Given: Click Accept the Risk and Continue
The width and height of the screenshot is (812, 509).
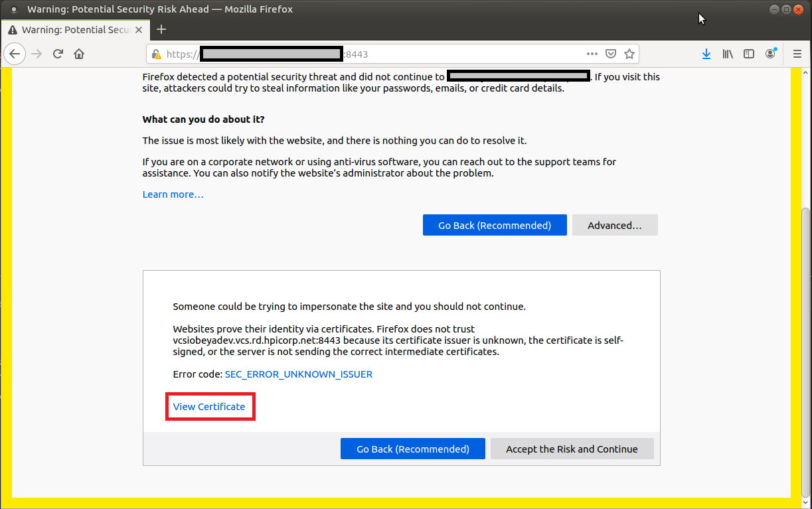Looking at the screenshot, I should 572,449.
